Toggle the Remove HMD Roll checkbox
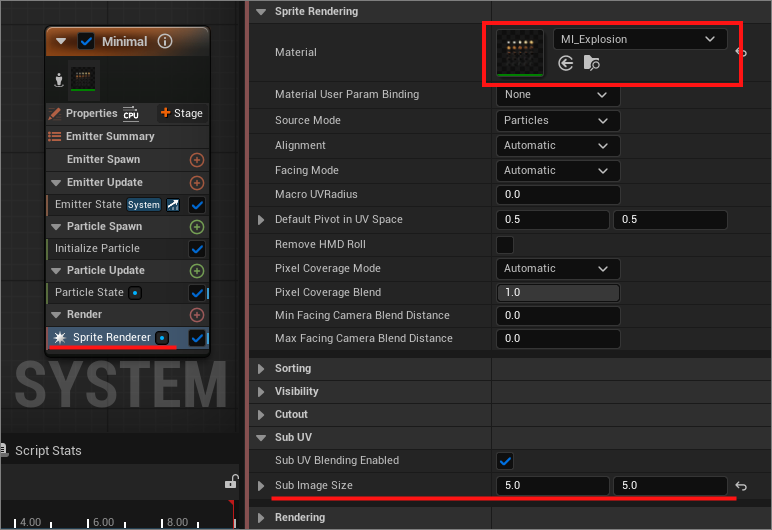This screenshot has width=772, height=530. point(505,245)
